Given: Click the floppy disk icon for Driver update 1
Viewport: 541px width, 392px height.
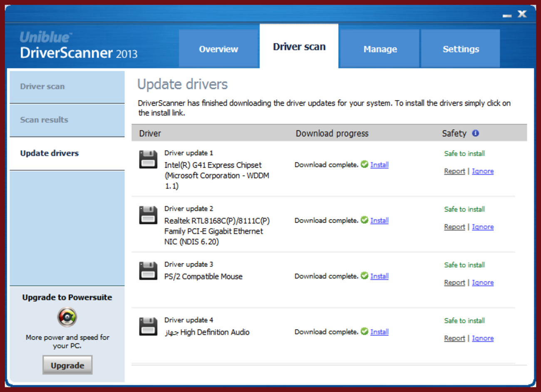Looking at the screenshot, I should tap(148, 159).
